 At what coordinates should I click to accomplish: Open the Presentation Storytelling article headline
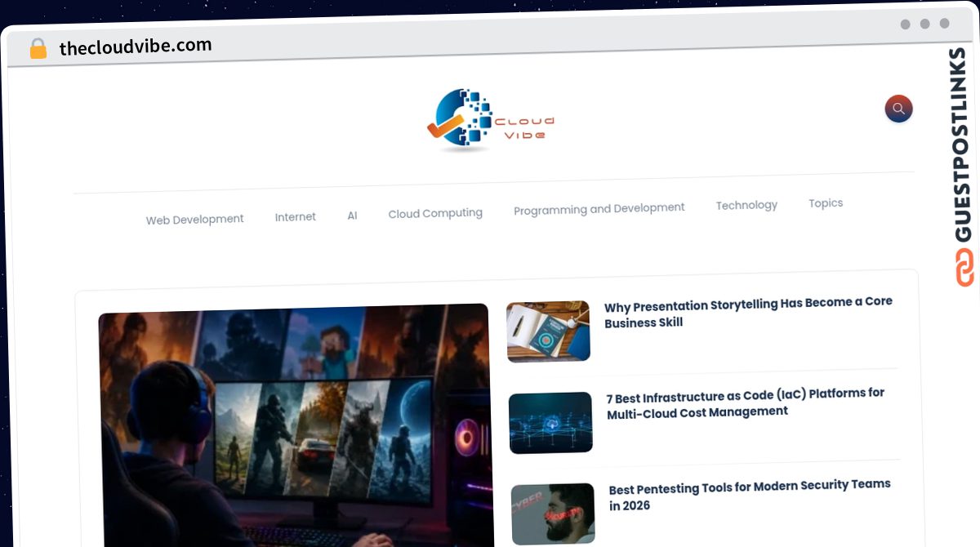tap(748, 312)
